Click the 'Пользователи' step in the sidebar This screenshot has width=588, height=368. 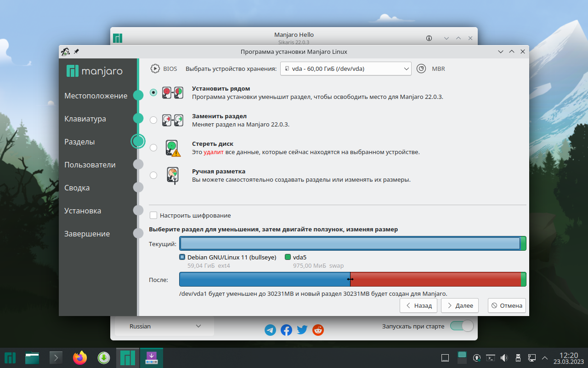tap(90, 165)
